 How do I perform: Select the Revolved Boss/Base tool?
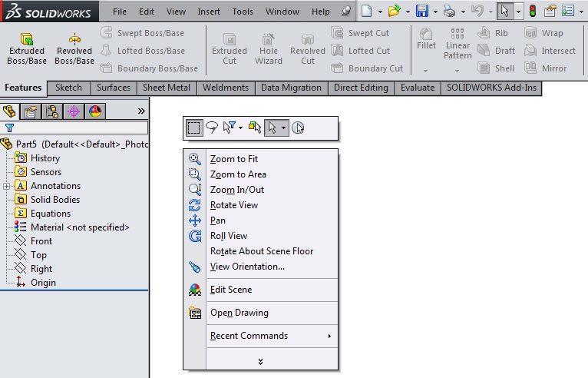[74, 48]
